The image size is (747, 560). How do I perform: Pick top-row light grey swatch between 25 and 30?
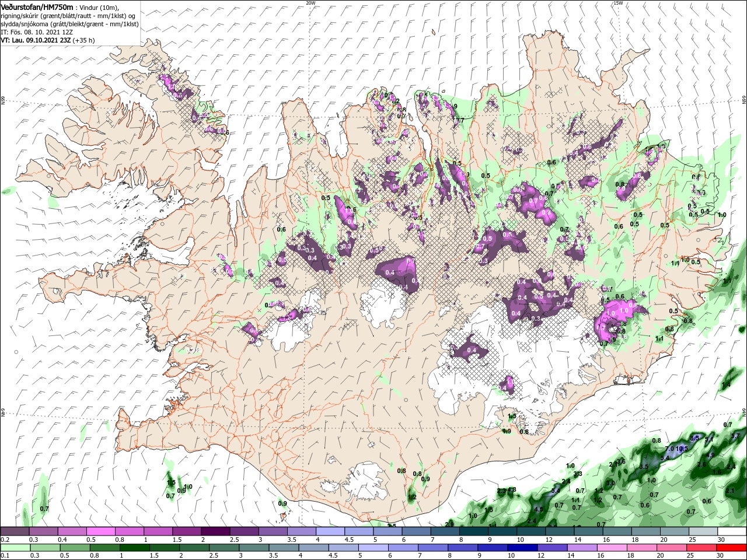tap(703, 531)
